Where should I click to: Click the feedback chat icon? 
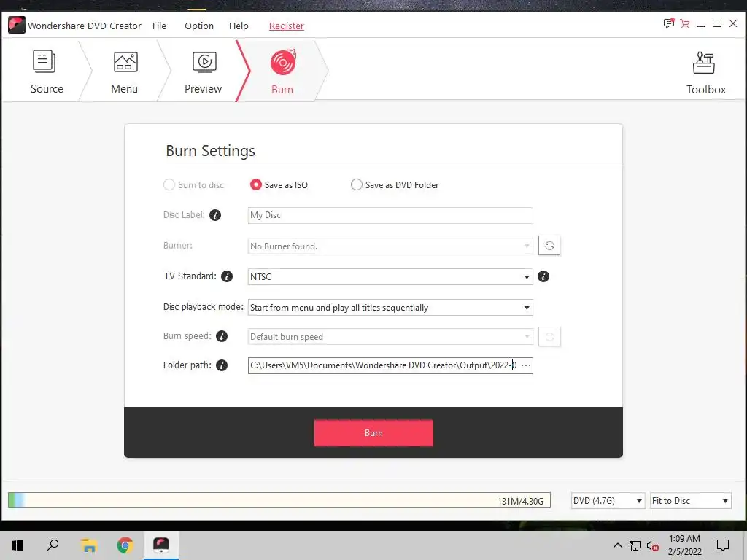pyautogui.click(x=669, y=23)
